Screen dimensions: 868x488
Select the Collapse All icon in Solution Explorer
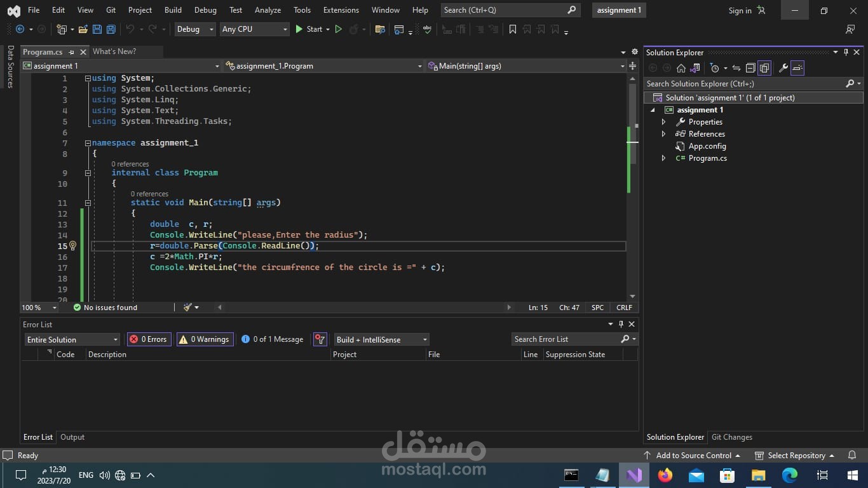[x=750, y=68]
